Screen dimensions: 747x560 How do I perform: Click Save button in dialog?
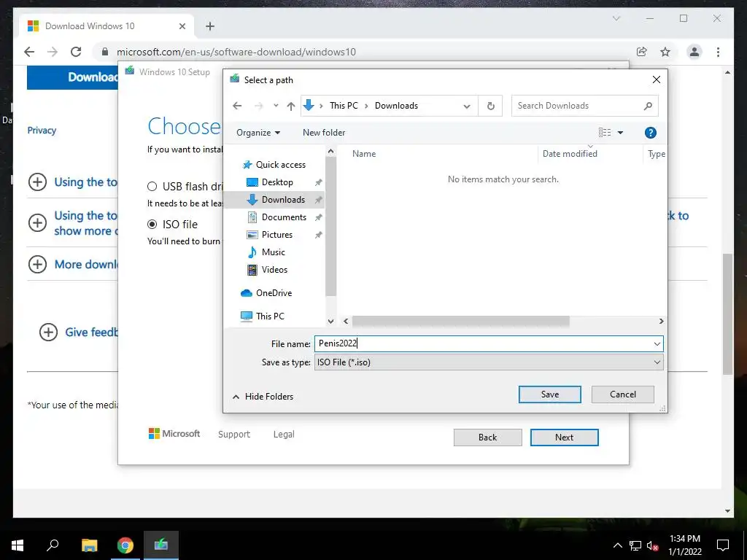coord(550,394)
